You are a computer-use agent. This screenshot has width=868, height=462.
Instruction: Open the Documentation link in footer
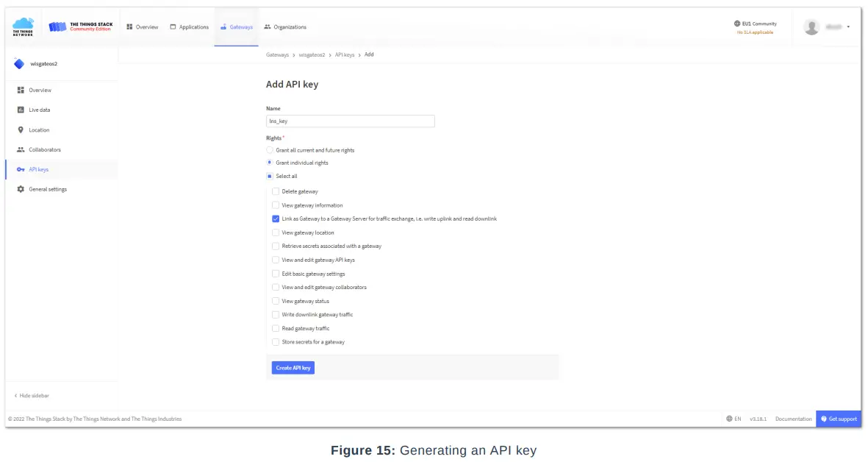[x=794, y=419]
